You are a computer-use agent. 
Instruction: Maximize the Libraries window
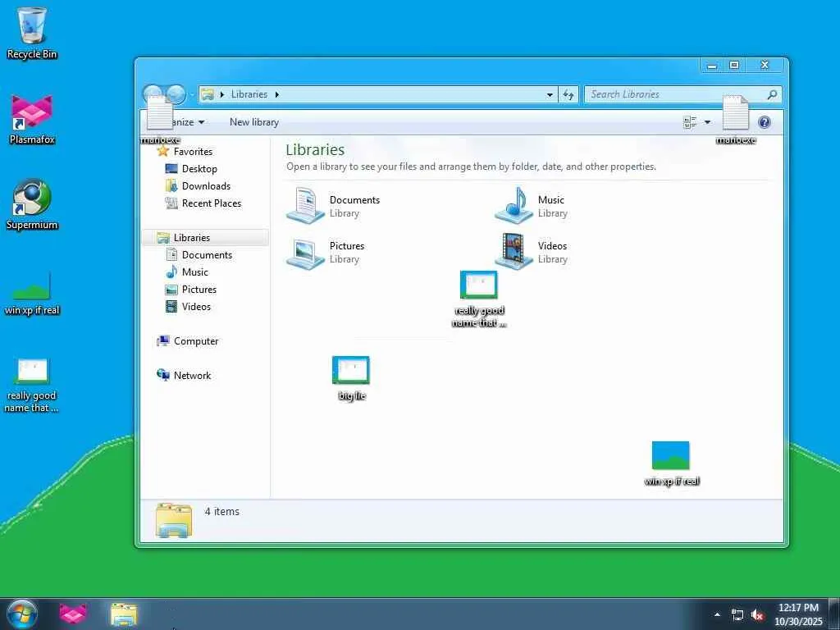(734, 66)
